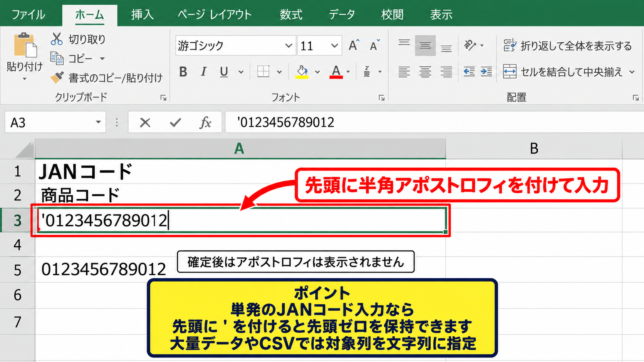The image size is (644, 362).
Task: Apply the red font color
Action: (x=336, y=72)
